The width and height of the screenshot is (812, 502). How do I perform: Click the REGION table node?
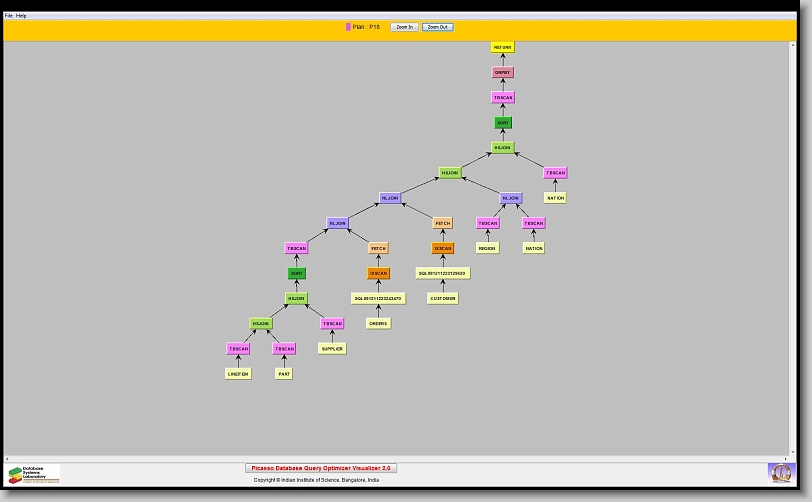(487, 248)
